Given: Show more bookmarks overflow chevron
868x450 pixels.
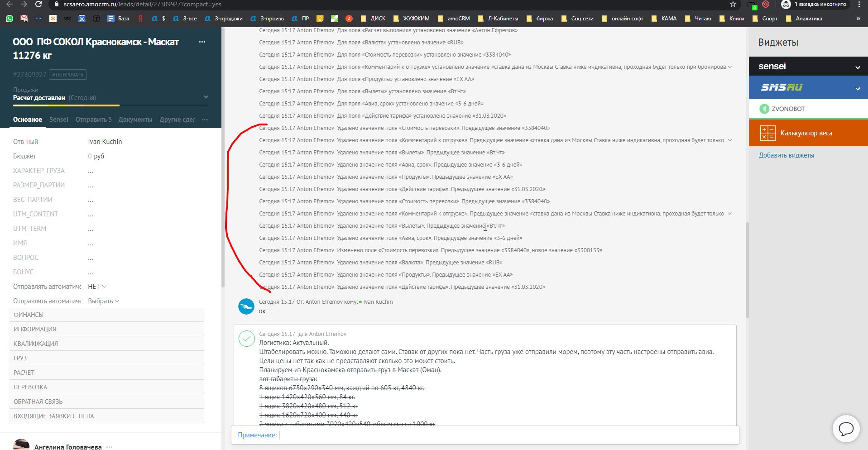Looking at the screenshot, I should tap(858, 19).
